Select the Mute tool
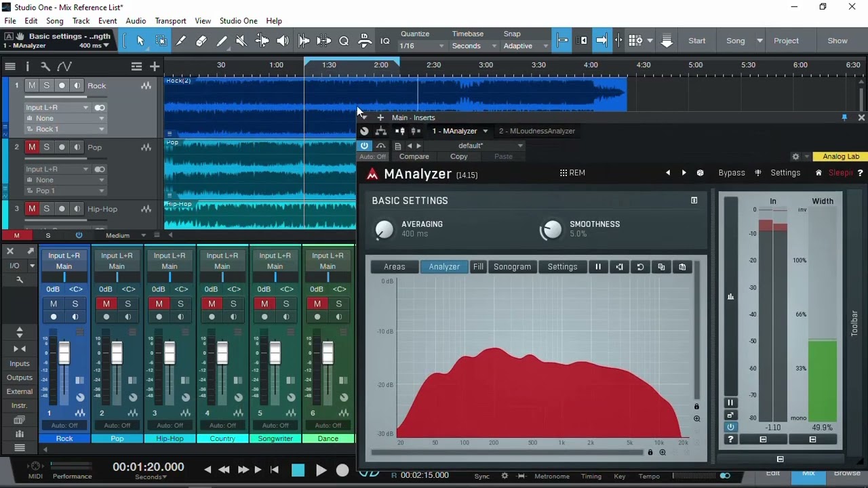This screenshot has width=868, height=488. click(241, 41)
